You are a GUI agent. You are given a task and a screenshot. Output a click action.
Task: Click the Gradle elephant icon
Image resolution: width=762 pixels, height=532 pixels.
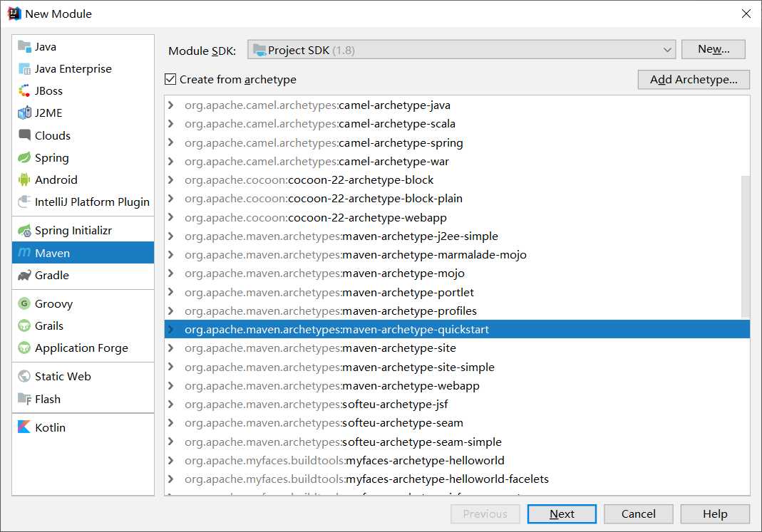click(x=24, y=275)
